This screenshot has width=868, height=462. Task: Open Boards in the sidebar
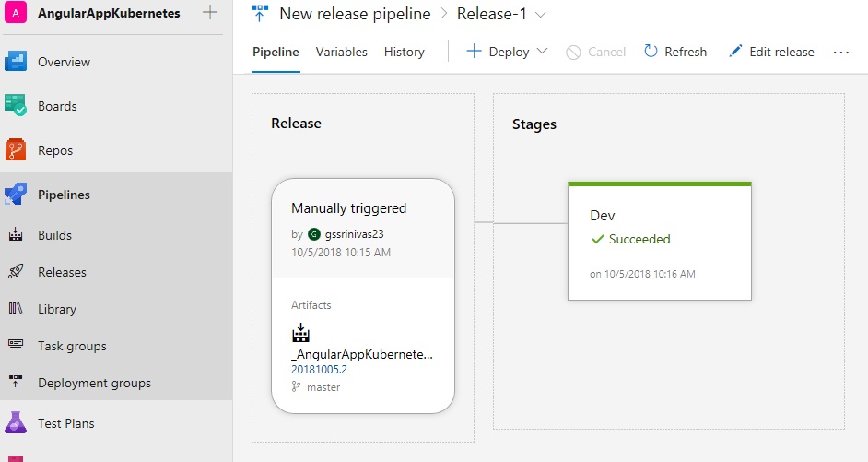(57, 106)
